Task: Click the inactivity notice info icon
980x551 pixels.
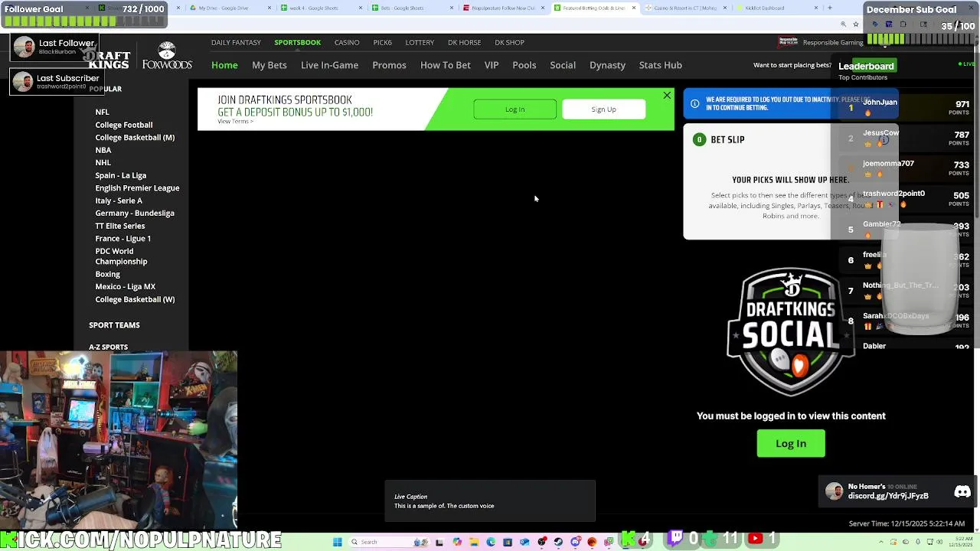Action: (694, 103)
